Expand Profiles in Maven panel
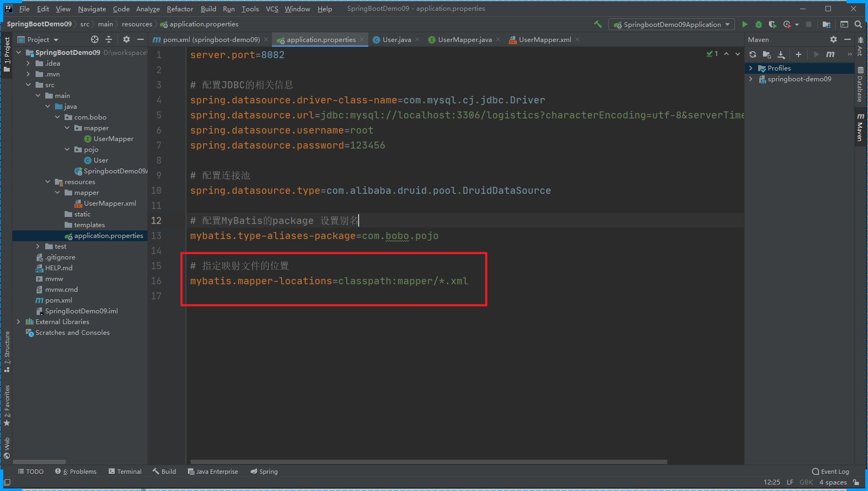 coord(751,68)
